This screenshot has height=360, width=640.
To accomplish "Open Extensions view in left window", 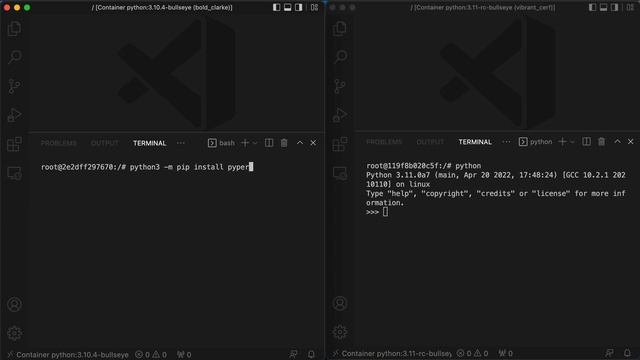I will 14,144.
